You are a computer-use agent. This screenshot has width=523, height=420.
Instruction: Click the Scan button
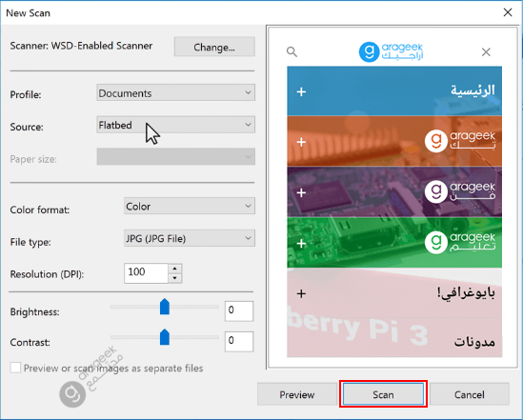pyautogui.click(x=383, y=394)
